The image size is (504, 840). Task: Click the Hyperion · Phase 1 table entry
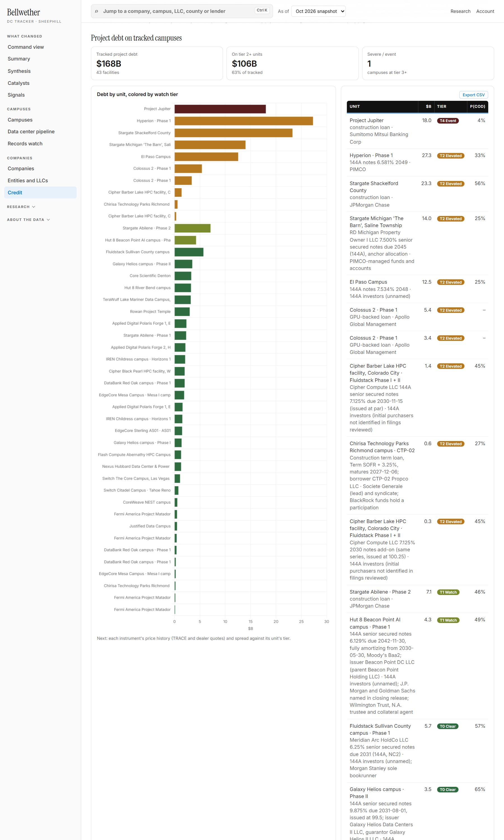click(x=371, y=155)
